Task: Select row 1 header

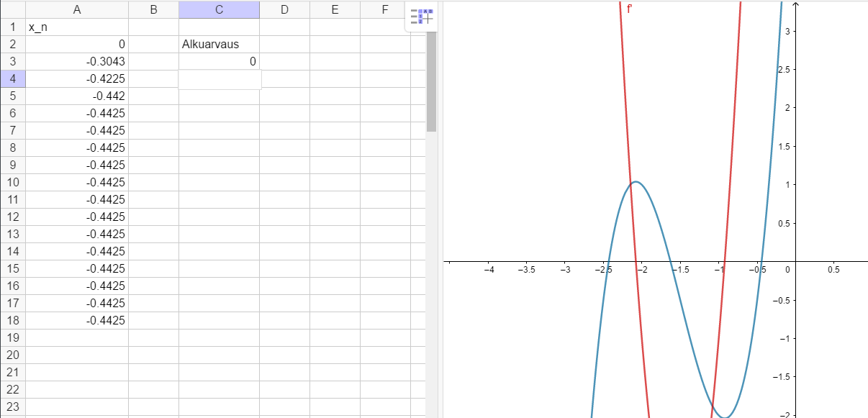Action: (x=12, y=27)
